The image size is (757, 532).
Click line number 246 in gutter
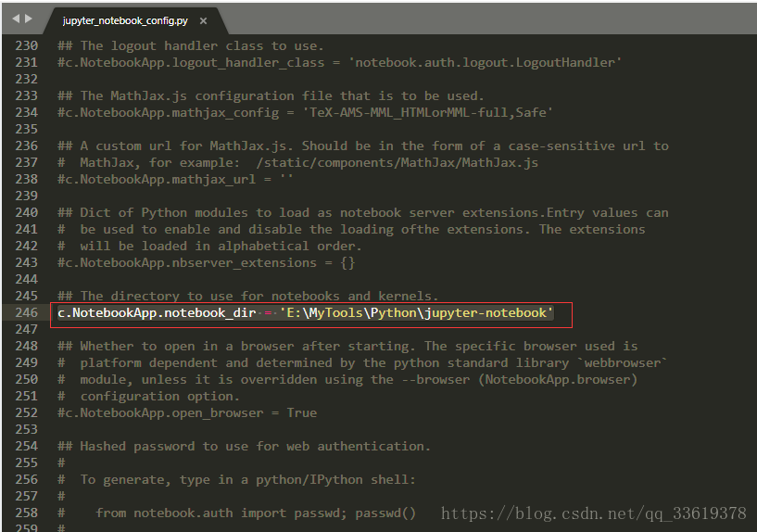26,312
